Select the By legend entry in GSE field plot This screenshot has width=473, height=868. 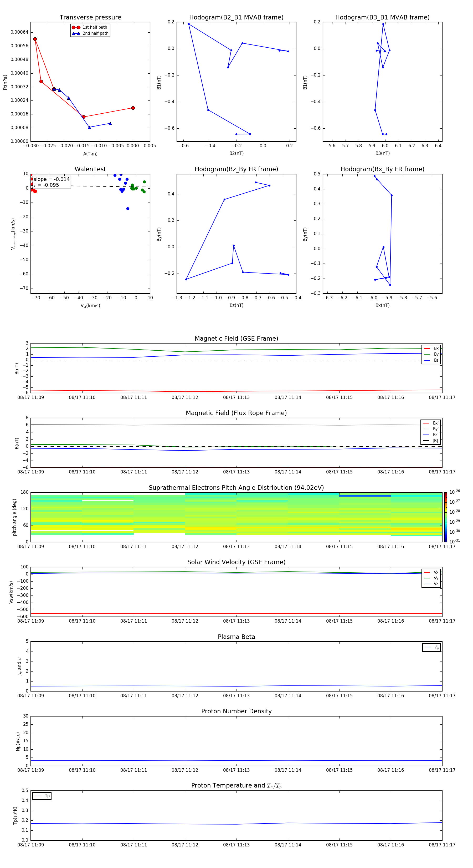tap(431, 354)
